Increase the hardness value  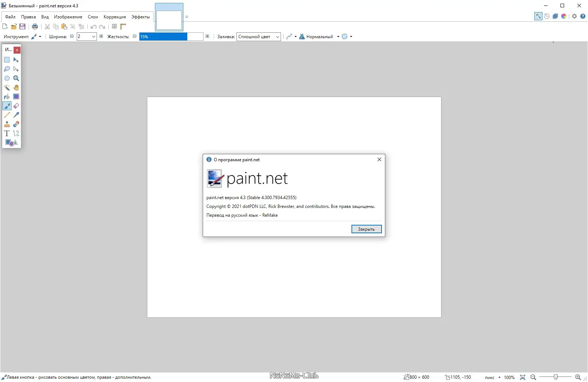tap(208, 36)
